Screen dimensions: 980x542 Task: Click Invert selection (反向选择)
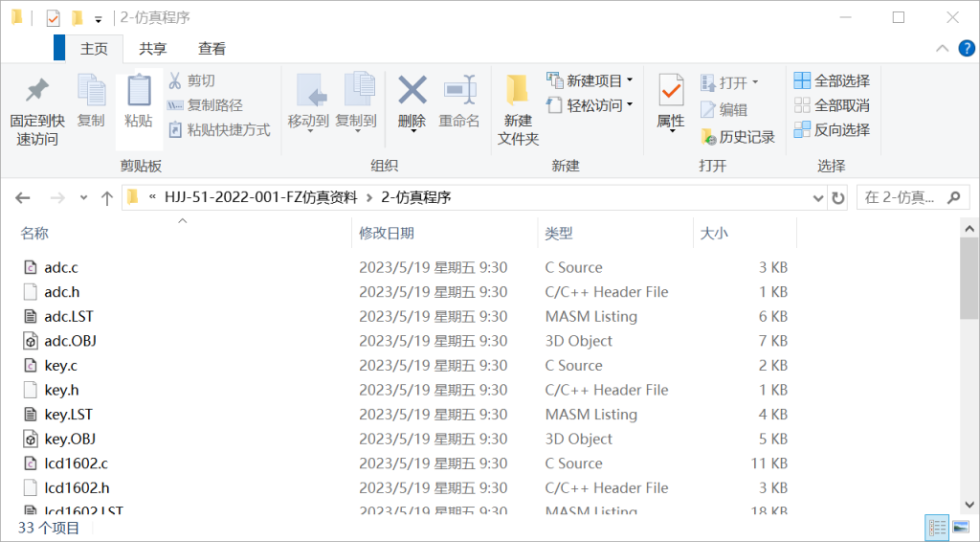tap(832, 130)
